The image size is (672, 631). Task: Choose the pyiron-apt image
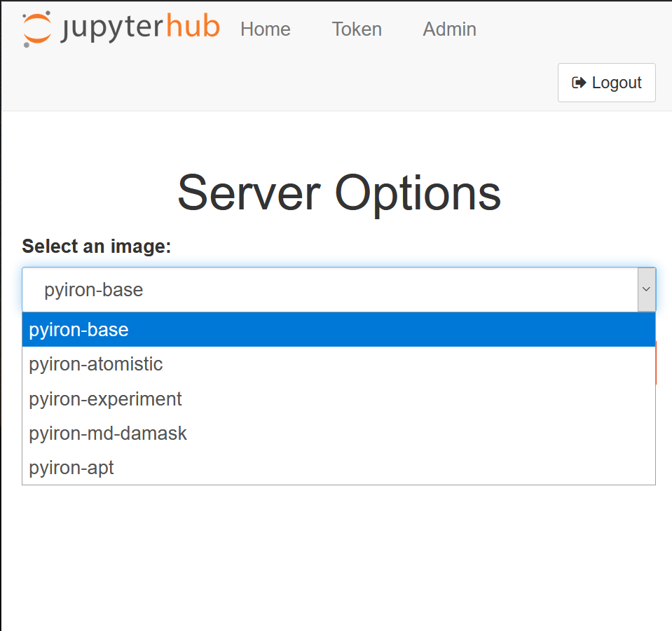[338, 467]
